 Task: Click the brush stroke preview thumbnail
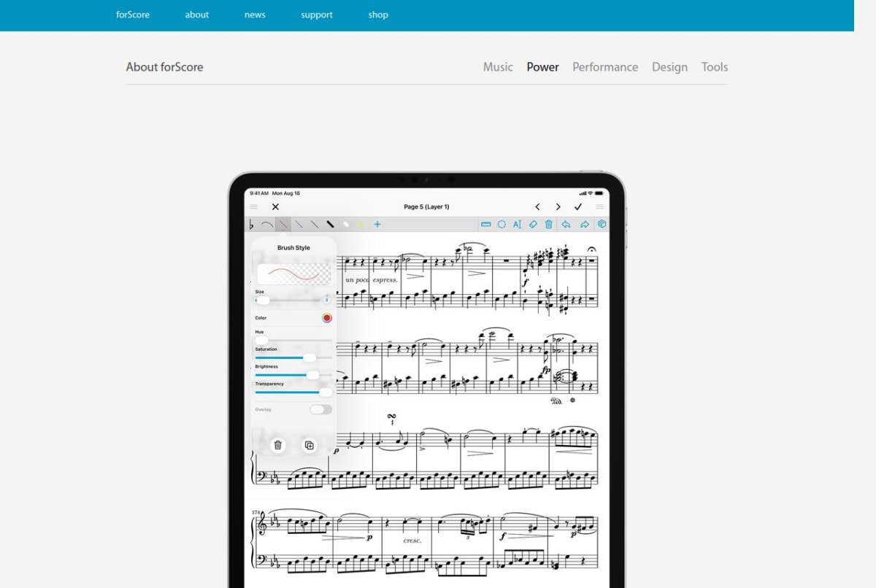(293, 274)
